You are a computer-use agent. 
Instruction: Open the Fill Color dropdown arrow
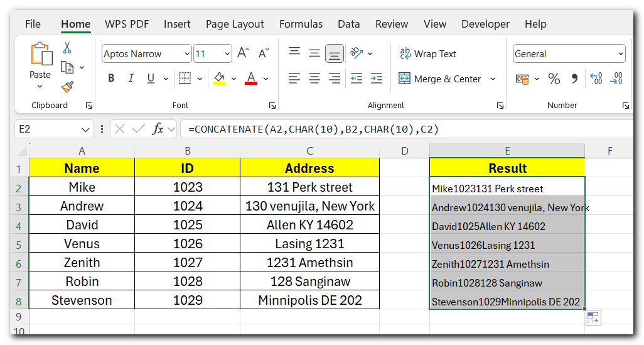coord(233,79)
